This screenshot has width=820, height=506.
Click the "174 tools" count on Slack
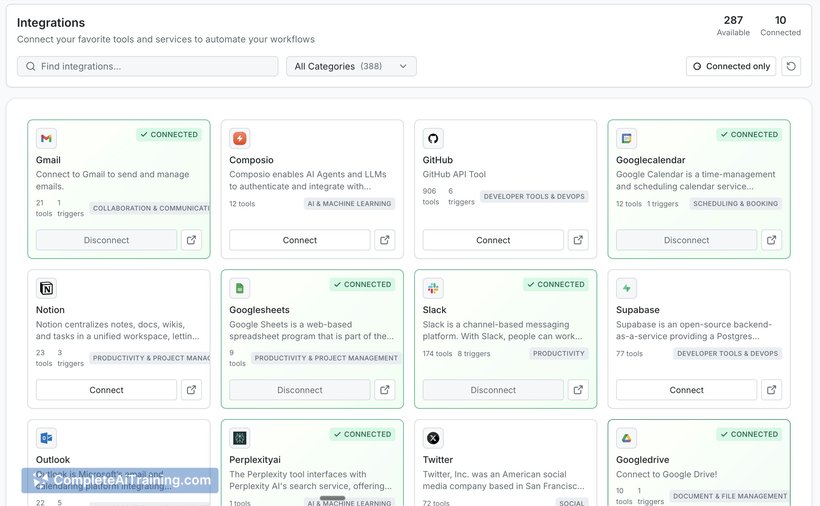click(x=437, y=354)
